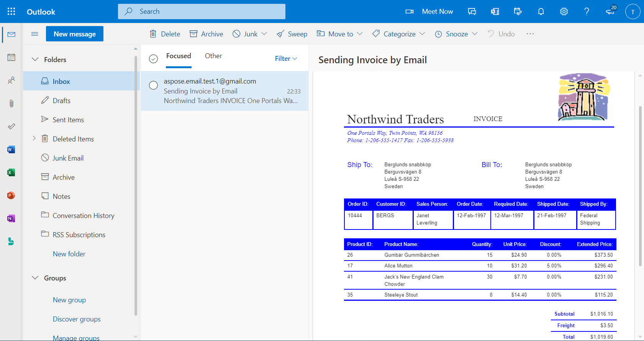The height and width of the screenshot is (341, 644).
Task: Open the Filter dropdown
Action: [286, 59]
